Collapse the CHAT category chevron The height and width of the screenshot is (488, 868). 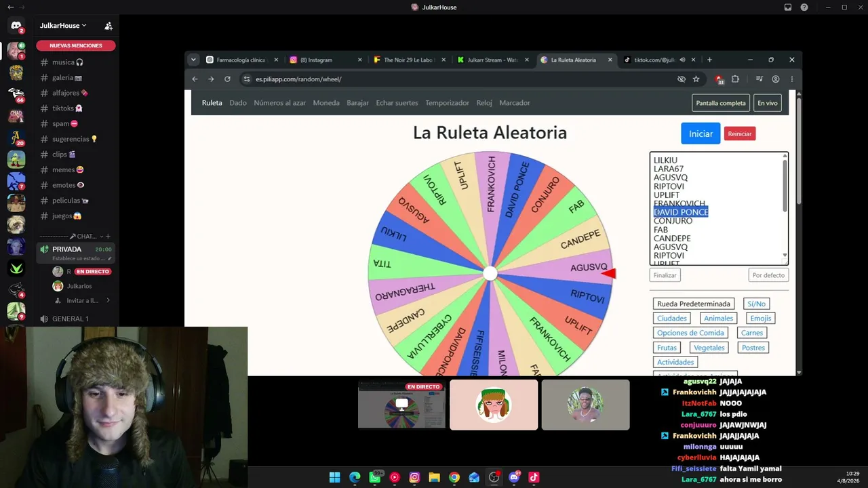[102, 237]
